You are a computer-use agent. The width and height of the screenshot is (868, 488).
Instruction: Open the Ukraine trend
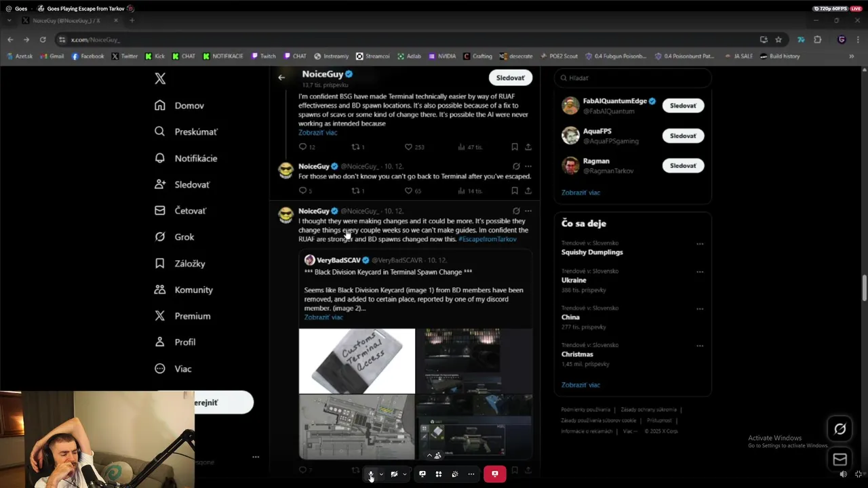(x=574, y=280)
